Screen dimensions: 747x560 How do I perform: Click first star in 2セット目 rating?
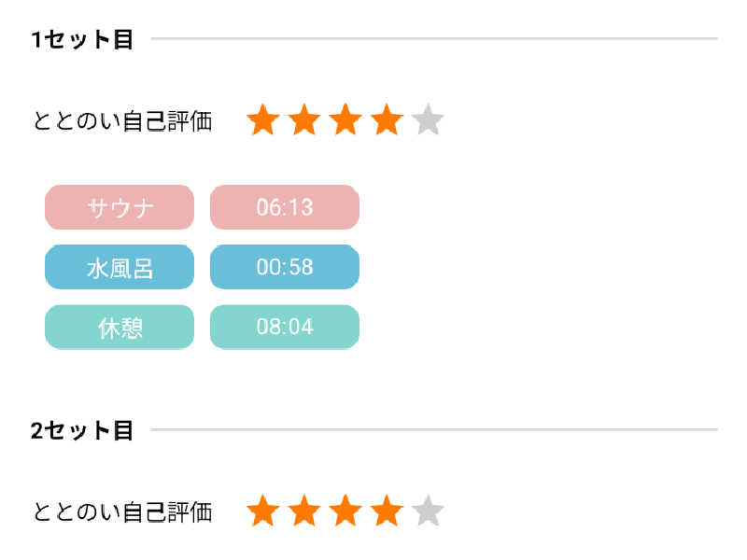[263, 511]
